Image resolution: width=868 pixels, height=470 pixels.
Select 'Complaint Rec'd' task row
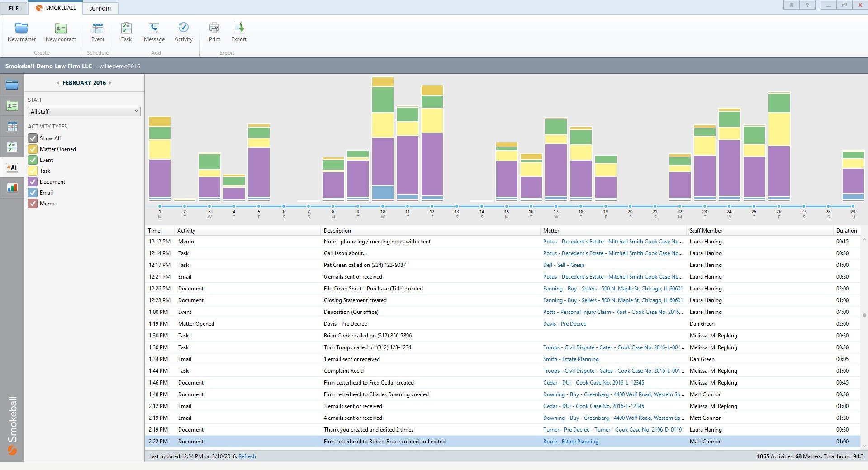click(x=503, y=370)
